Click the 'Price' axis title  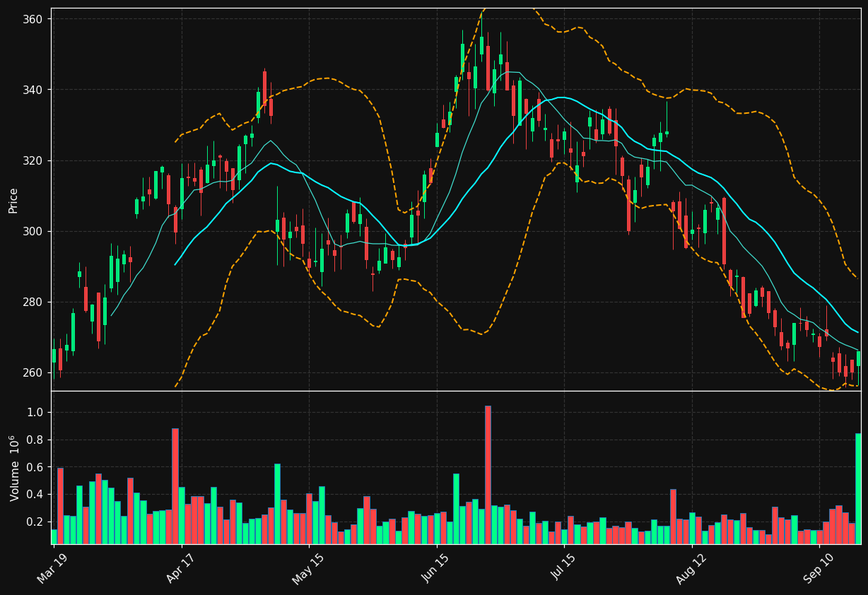[x=13, y=200]
